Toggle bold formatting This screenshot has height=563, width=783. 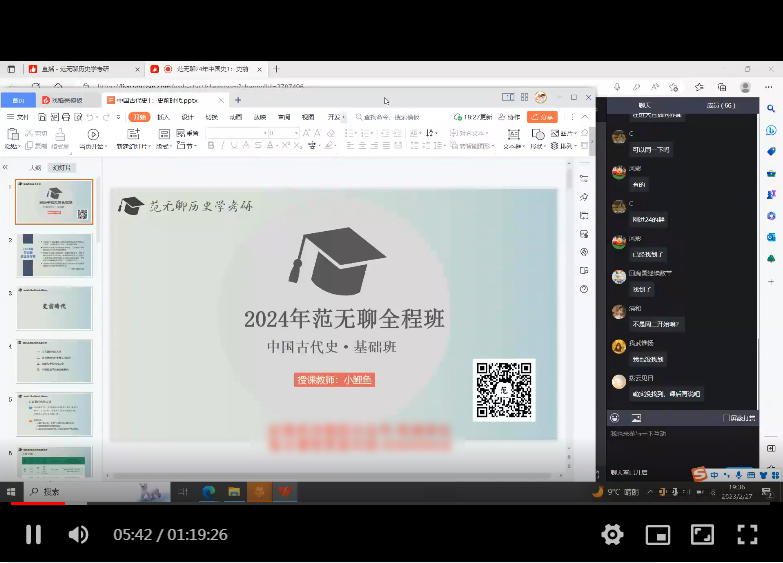211,145
